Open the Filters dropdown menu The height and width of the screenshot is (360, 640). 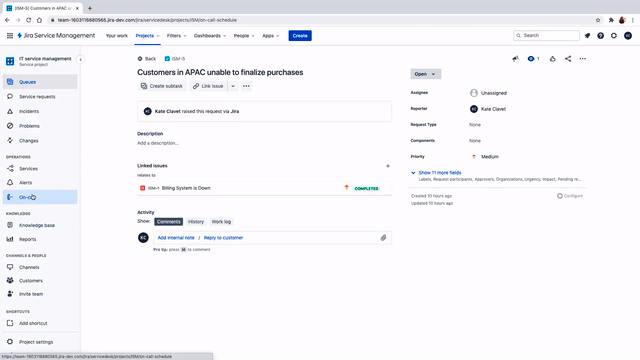pos(176,36)
